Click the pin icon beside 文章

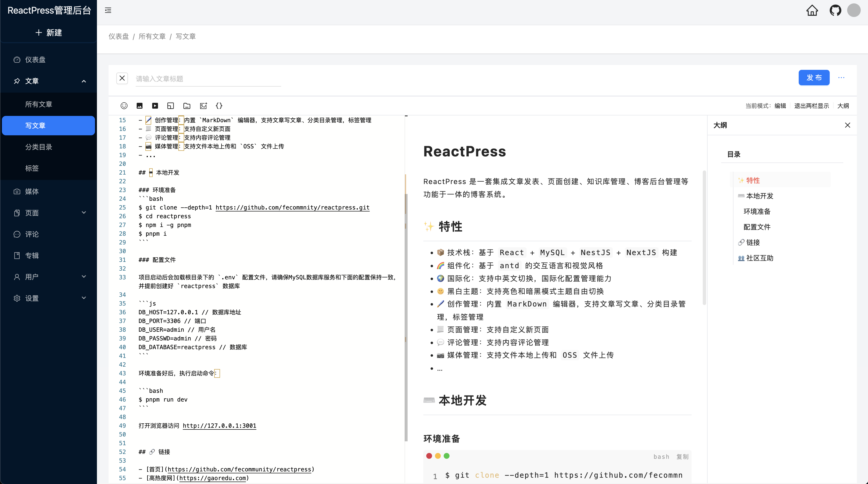[x=17, y=81]
